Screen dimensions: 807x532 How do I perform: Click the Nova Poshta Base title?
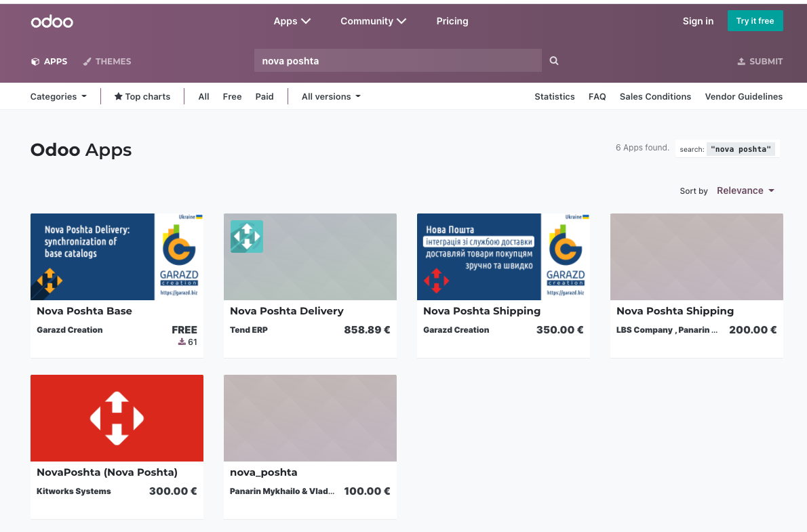(84, 311)
